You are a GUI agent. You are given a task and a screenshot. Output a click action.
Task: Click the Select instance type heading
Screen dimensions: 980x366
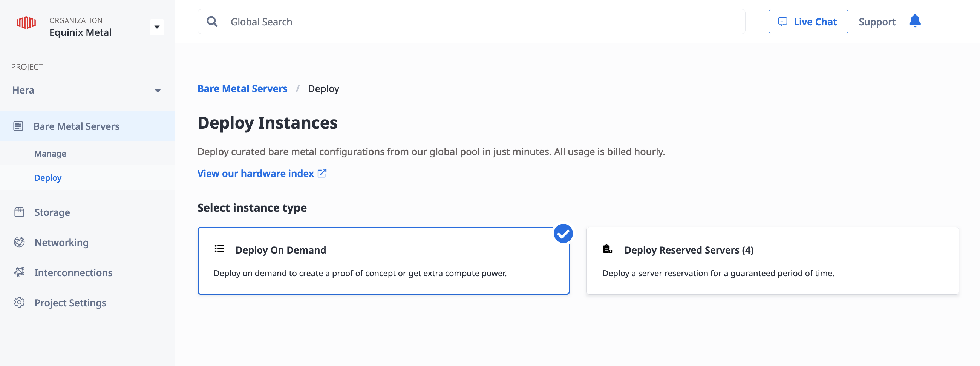click(x=252, y=208)
